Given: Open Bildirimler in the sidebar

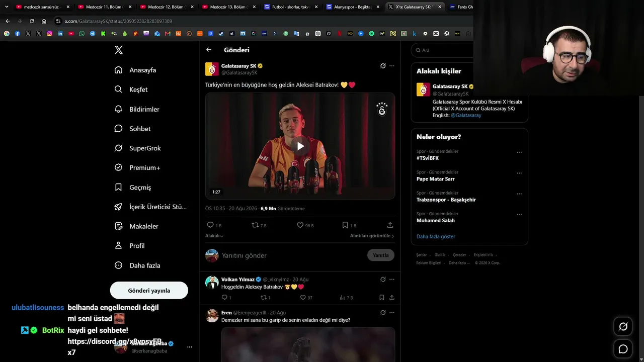Looking at the screenshot, I should click(137, 109).
